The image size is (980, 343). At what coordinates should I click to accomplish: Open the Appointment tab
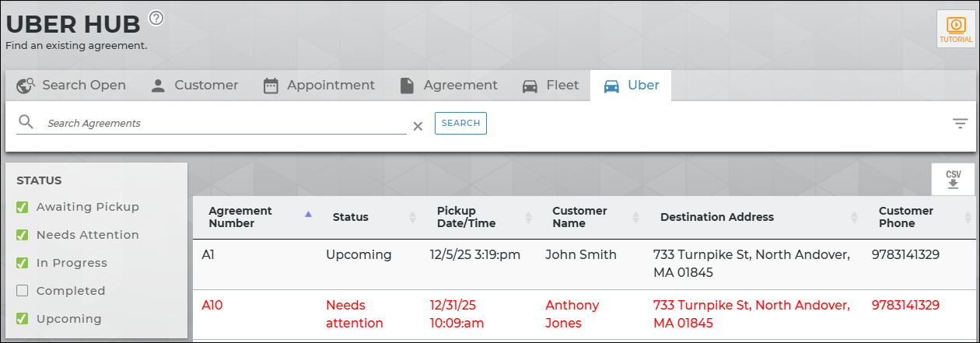click(x=319, y=86)
